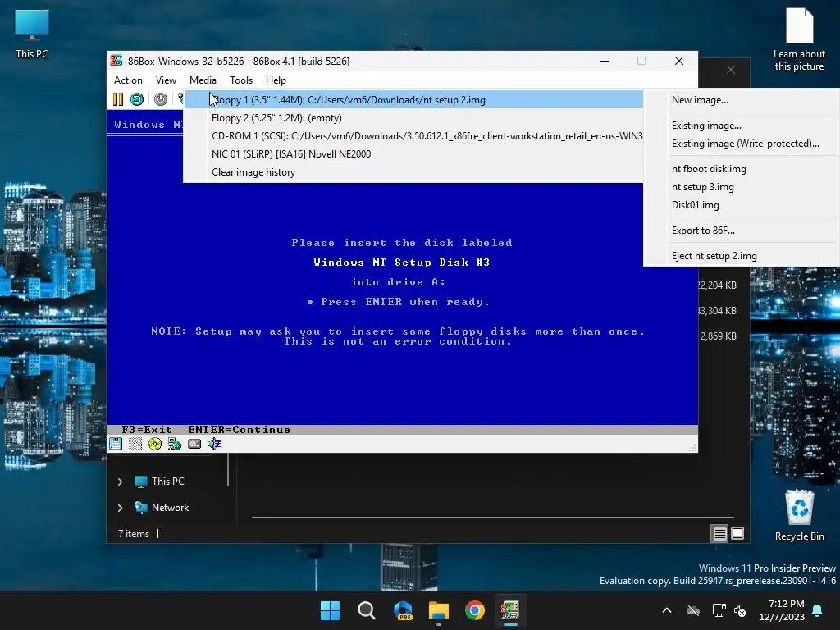Screen dimensions: 840x630
Task: Launch Edge Preview from the taskbar
Action: tap(403, 610)
